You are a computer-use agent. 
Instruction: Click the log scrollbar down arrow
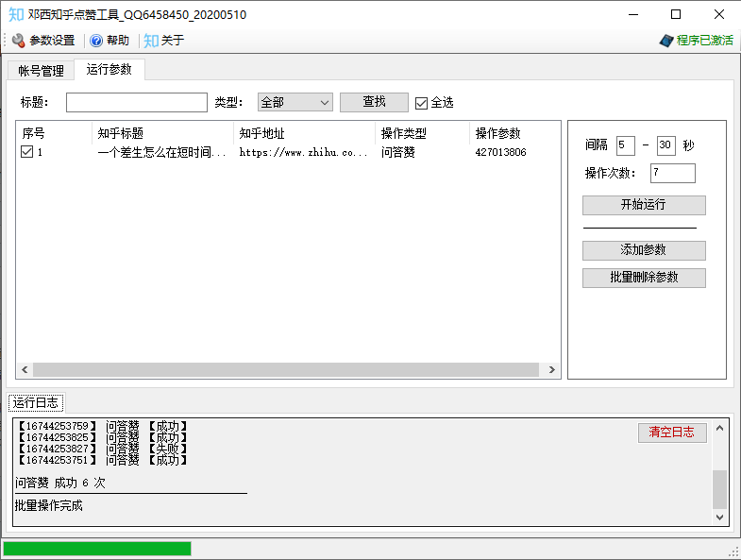point(720,518)
